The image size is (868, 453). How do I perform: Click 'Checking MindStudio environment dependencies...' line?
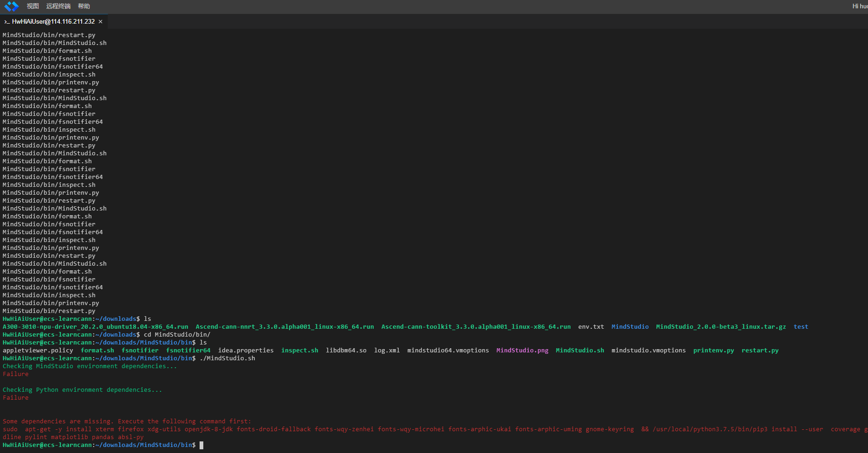pos(90,366)
